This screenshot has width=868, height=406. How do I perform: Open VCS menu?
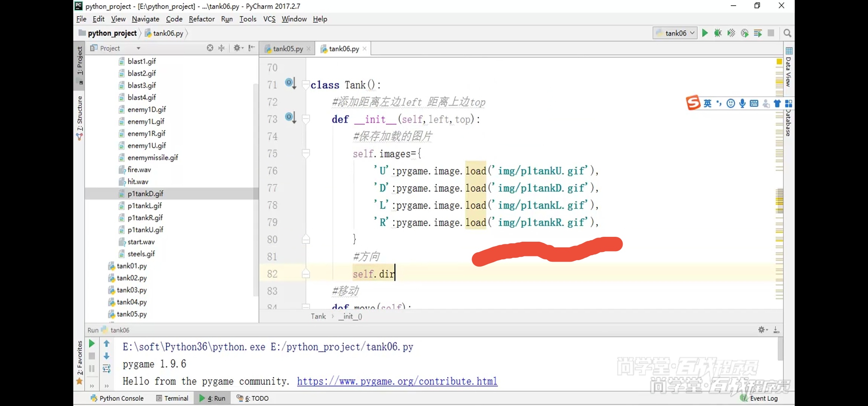coord(269,19)
